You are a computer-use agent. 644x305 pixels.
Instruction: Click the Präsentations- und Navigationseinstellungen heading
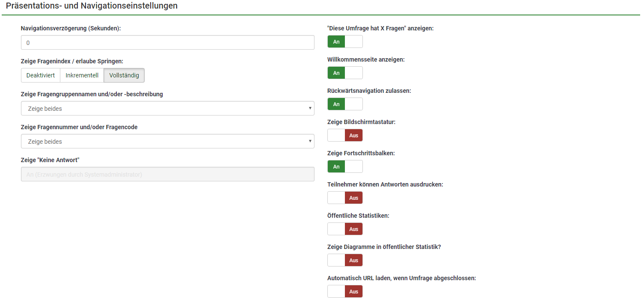tap(92, 6)
